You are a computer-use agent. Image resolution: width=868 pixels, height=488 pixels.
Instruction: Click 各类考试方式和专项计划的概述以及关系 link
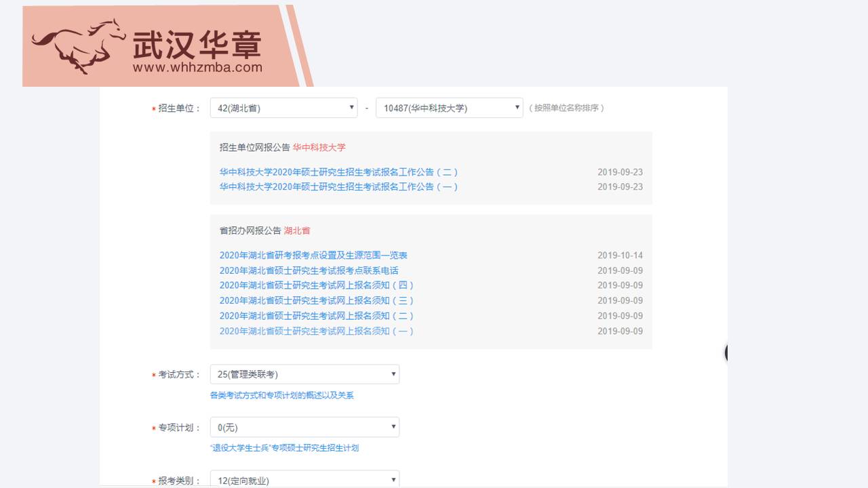click(x=282, y=395)
